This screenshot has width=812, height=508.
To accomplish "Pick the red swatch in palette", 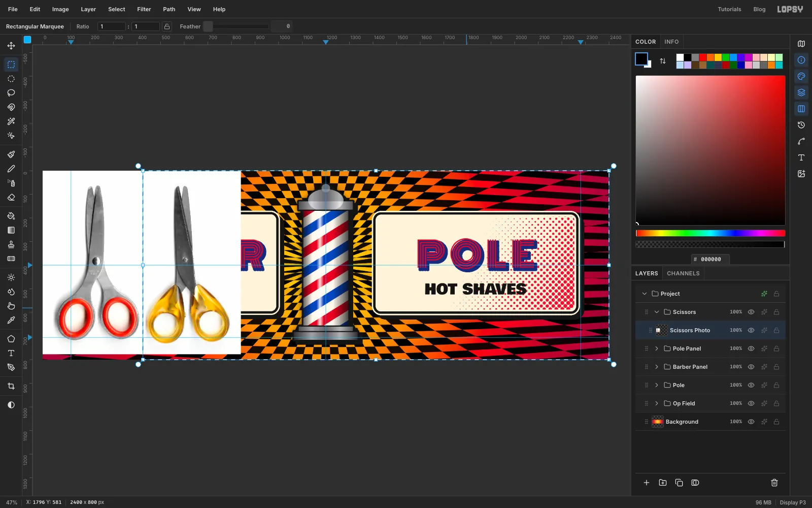I will [703, 57].
